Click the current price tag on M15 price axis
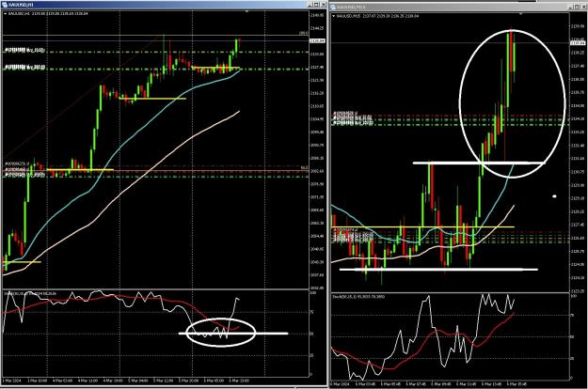The height and width of the screenshot is (389, 588). tap(578, 43)
